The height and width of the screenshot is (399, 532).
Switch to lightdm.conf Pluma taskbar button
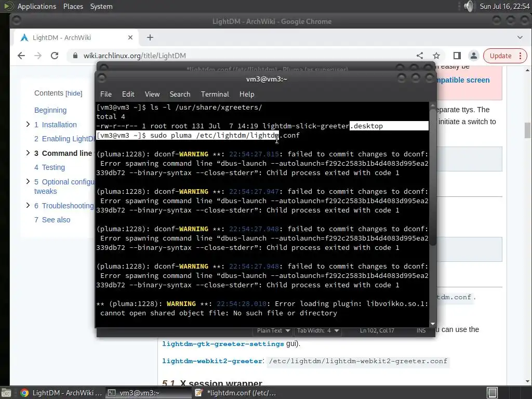click(235, 393)
